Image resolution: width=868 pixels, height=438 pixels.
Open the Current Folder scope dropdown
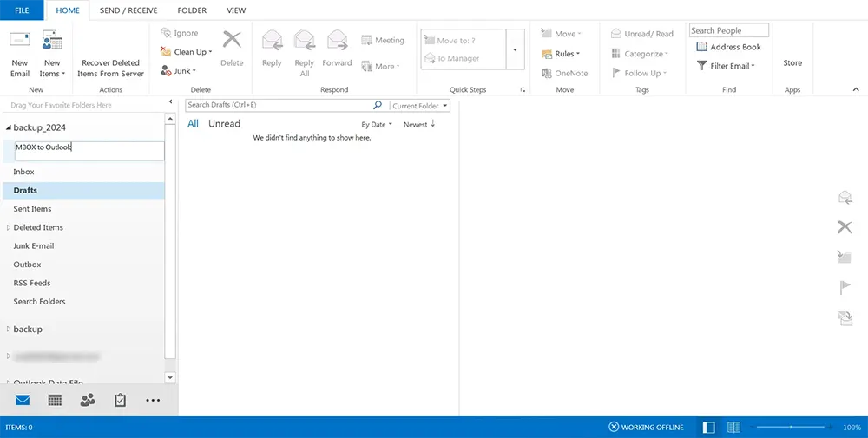[420, 106]
